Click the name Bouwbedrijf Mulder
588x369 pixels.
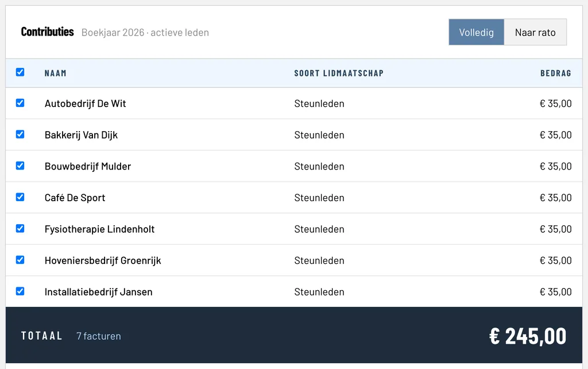pyautogui.click(x=88, y=166)
